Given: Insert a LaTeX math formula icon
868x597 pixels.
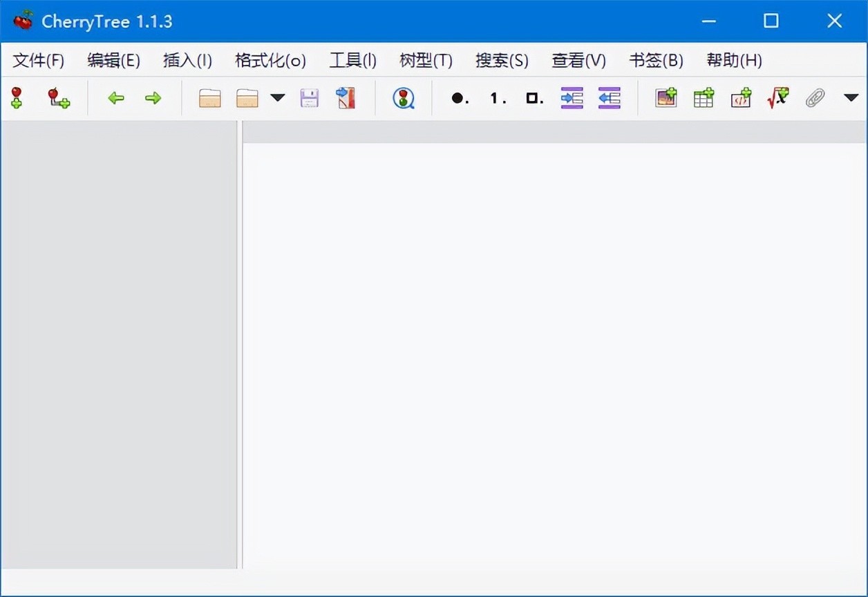Looking at the screenshot, I should 778,98.
